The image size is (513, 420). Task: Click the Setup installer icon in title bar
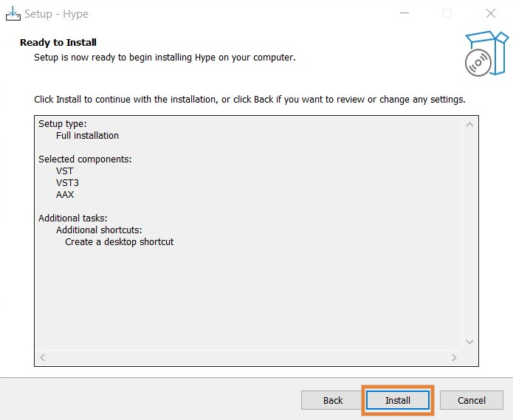point(13,13)
